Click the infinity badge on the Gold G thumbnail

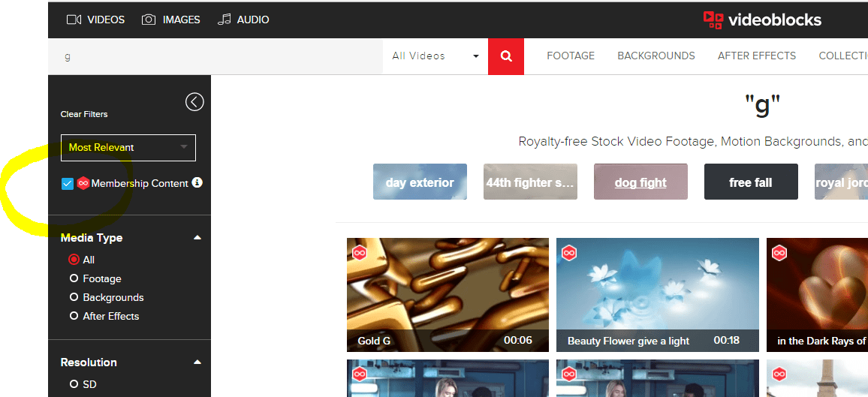tap(360, 253)
